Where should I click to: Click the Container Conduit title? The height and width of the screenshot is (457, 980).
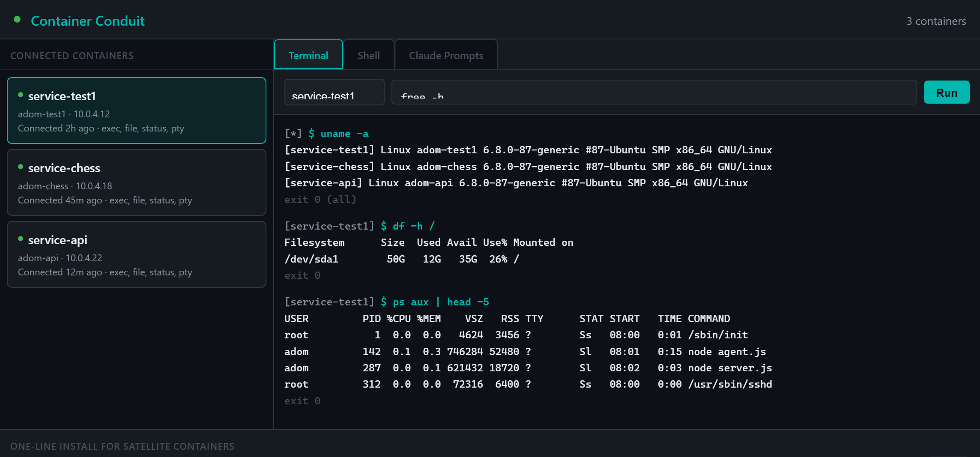tap(88, 21)
